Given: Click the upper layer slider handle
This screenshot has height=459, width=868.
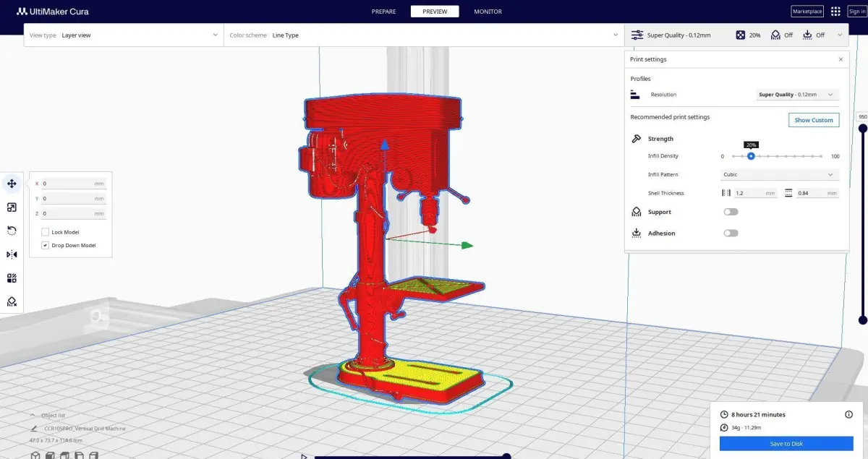Looking at the screenshot, I should pos(863,129).
